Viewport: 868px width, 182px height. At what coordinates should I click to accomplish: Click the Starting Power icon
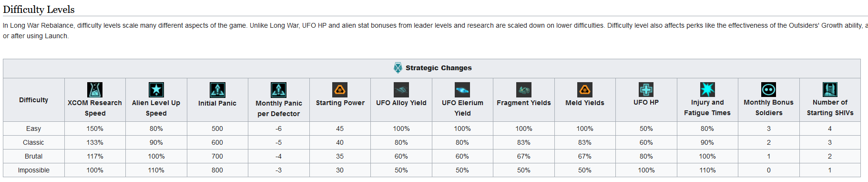(340, 89)
